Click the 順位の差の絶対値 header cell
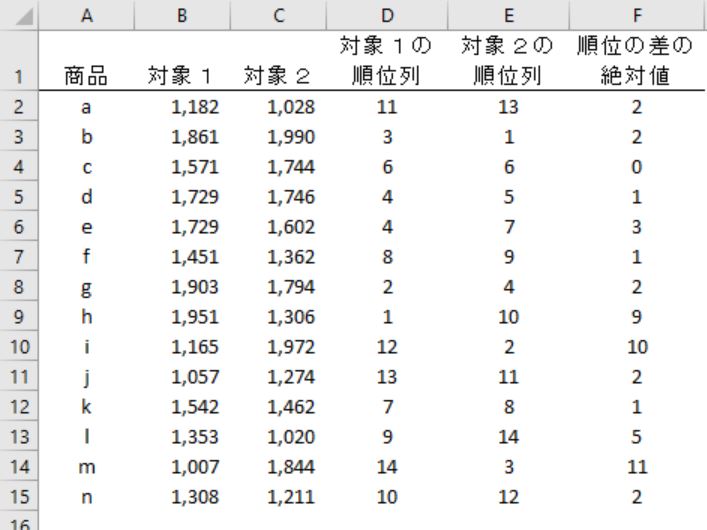This screenshot has width=707, height=530. 637,60
